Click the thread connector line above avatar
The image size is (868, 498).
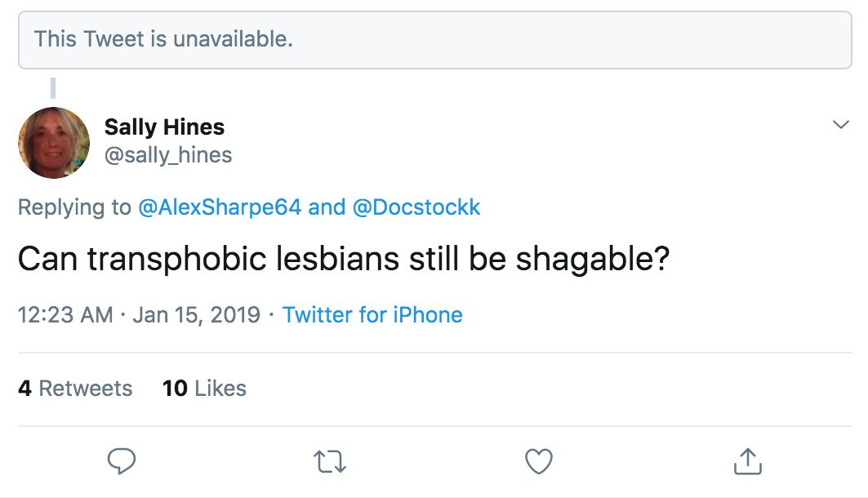[x=53, y=88]
